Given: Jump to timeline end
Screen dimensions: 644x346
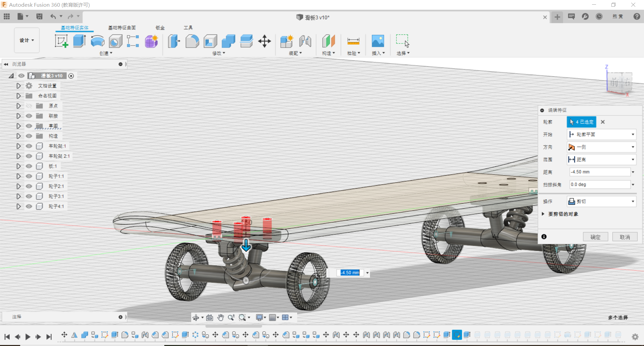Looking at the screenshot, I should coord(49,337).
